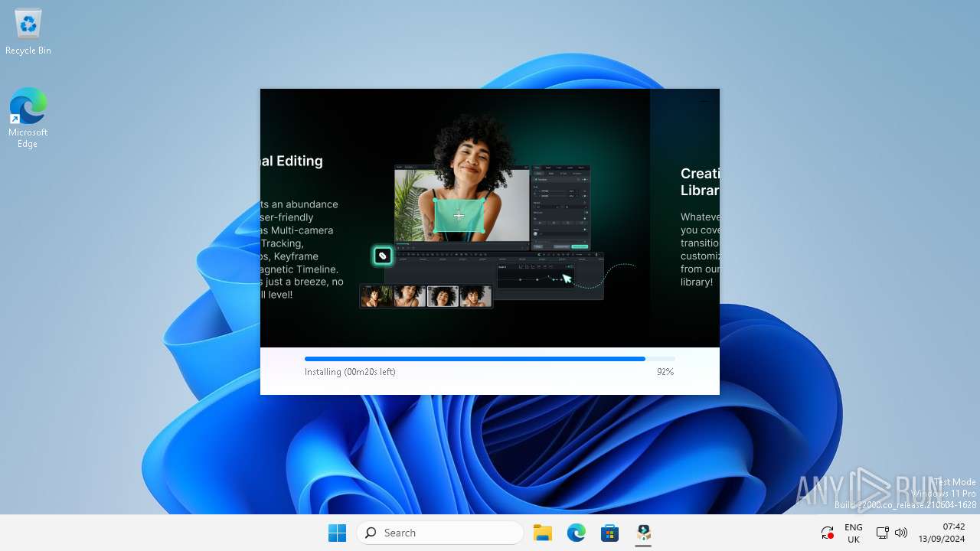Open the Recycle Bin desktop icon
This screenshot has width=980, height=551.
point(28,33)
